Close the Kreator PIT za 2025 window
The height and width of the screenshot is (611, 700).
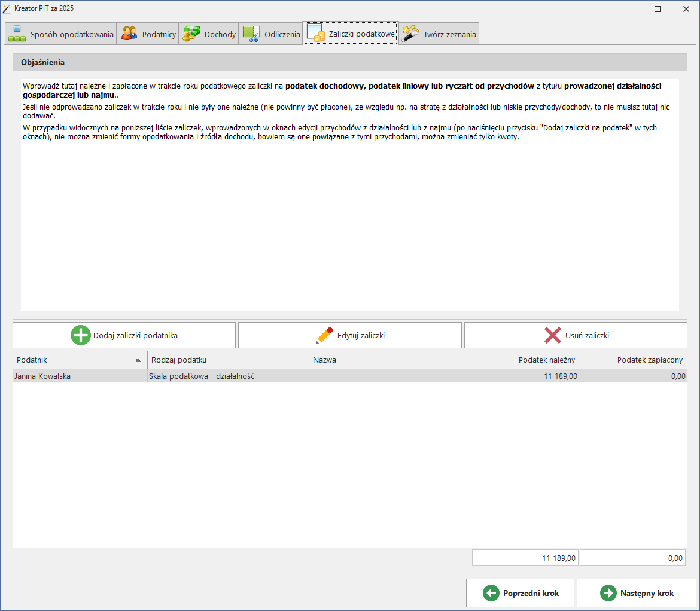686,9
